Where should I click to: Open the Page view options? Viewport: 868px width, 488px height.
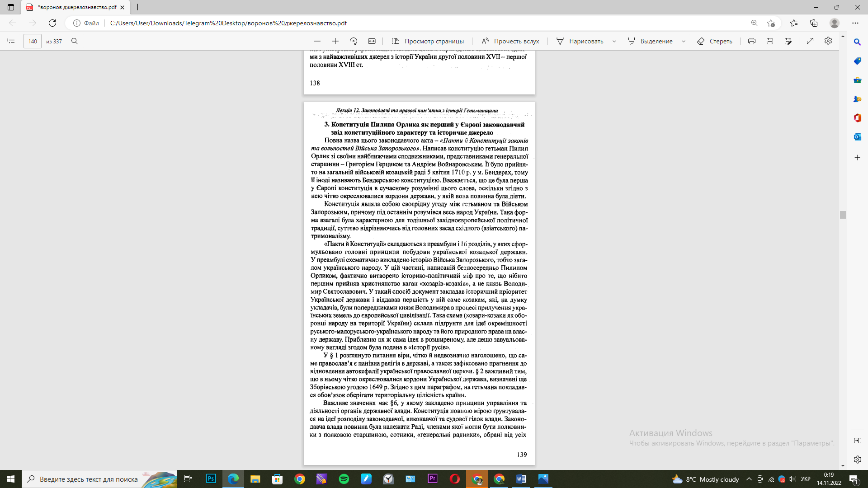click(x=428, y=41)
